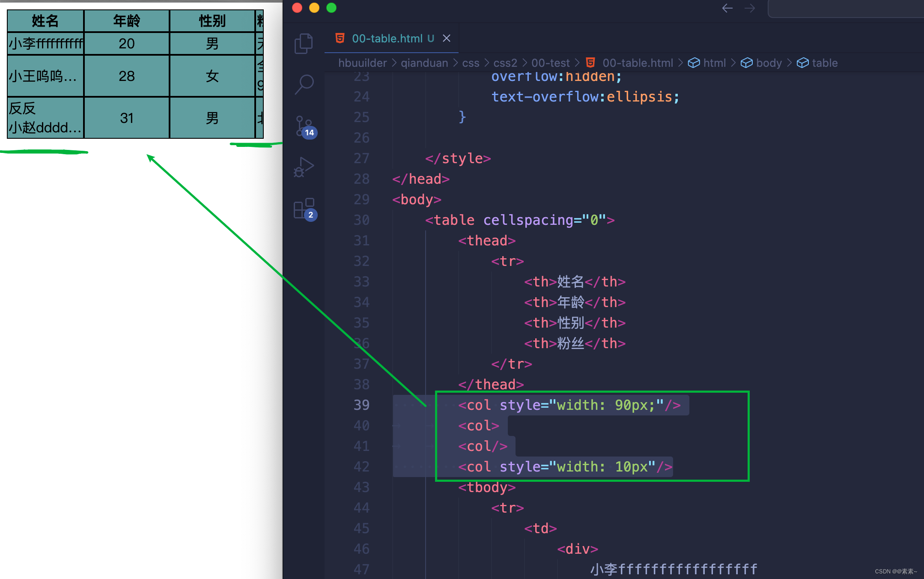Click the cube icon before html breadcrumb
The width and height of the screenshot is (924, 579).
pyautogui.click(x=694, y=63)
